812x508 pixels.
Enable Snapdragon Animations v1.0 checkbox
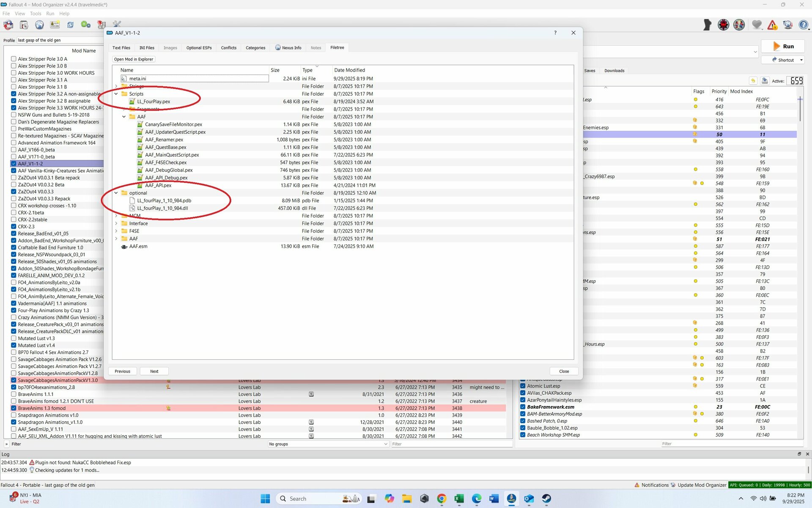(x=14, y=415)
